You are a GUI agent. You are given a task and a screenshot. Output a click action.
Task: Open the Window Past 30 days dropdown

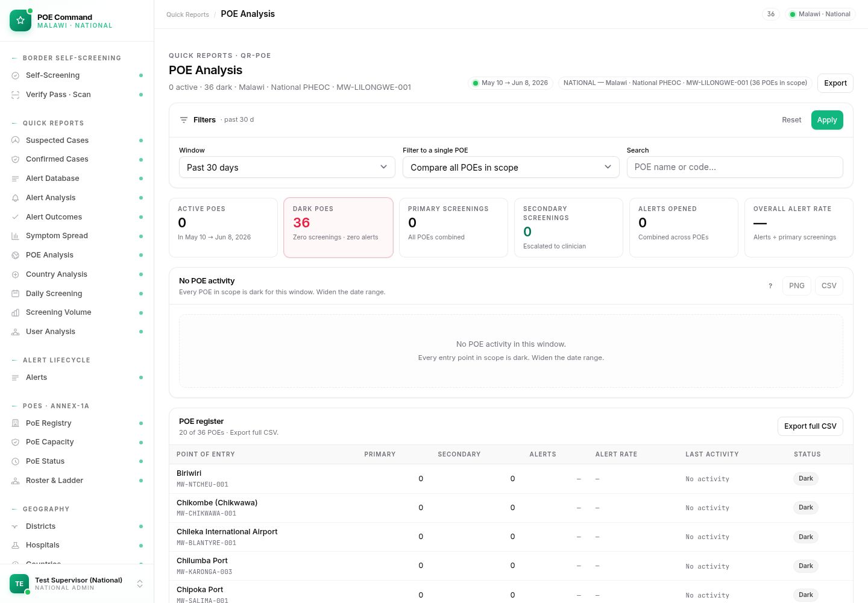point(287,167)
